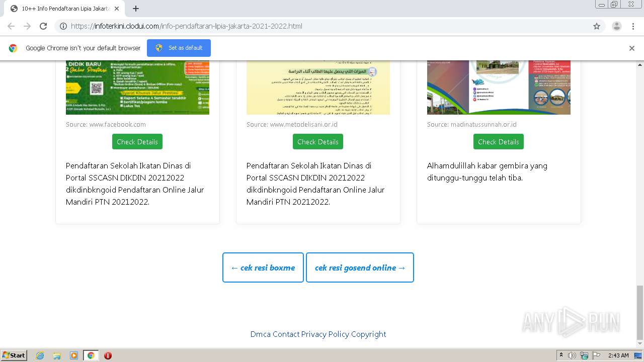The image size is (644, 362).
Task: Click the 'Source: www.facebook.com' caption
Action: (106, 124)
